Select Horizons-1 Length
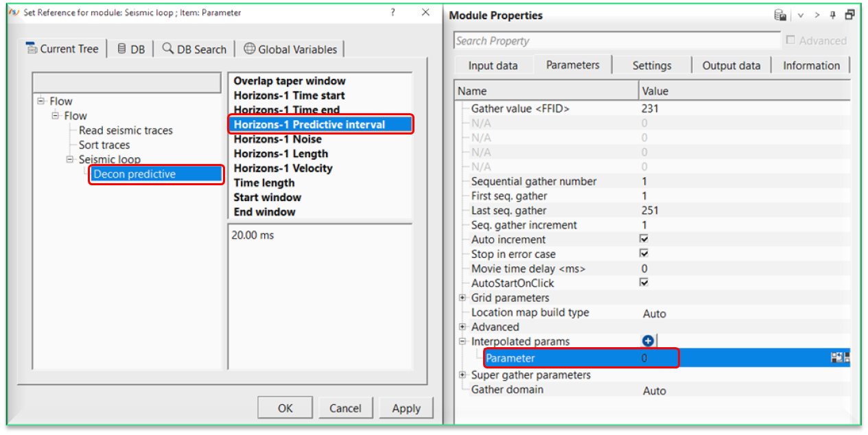This screenshot has width=868, height=435. [281, 154]
